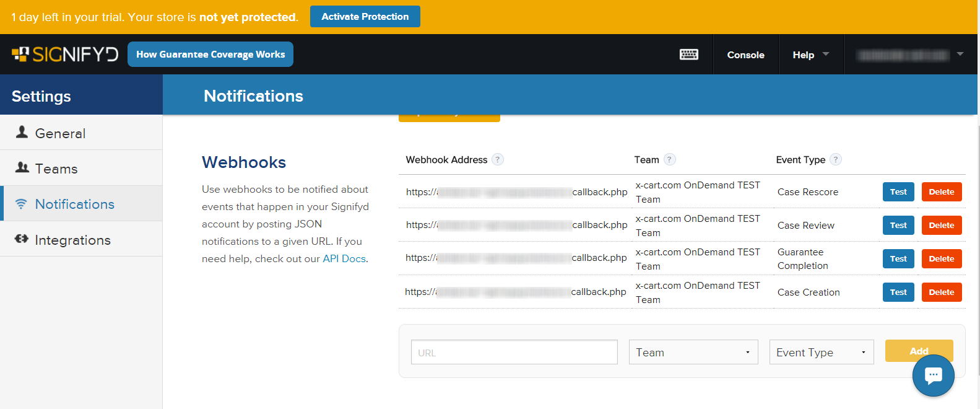Open the Event Type dropdown
980x409 pixels.
click(822, 352)
